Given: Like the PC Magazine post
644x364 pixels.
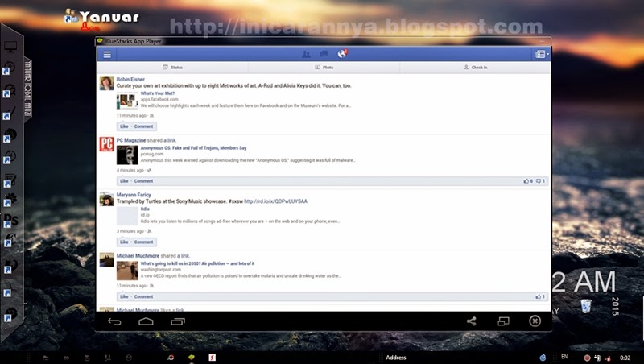Looking at the screenshot, I should 124,181.
